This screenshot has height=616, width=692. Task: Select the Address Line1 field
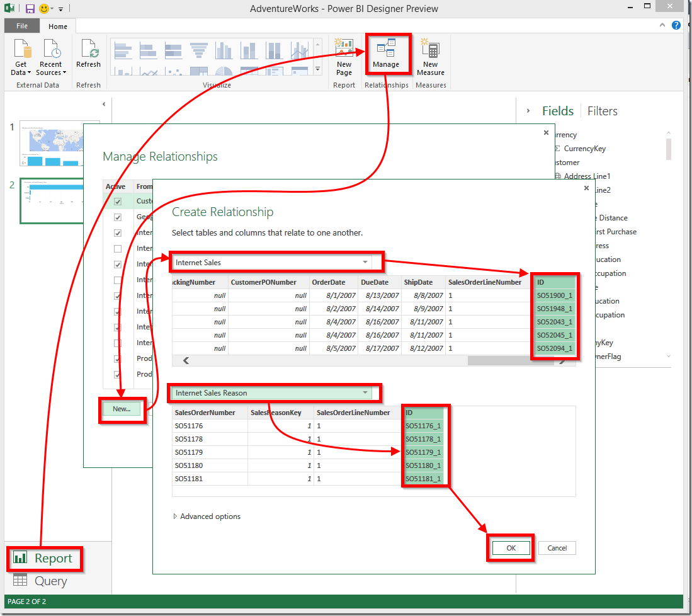[x=586, y=176]
